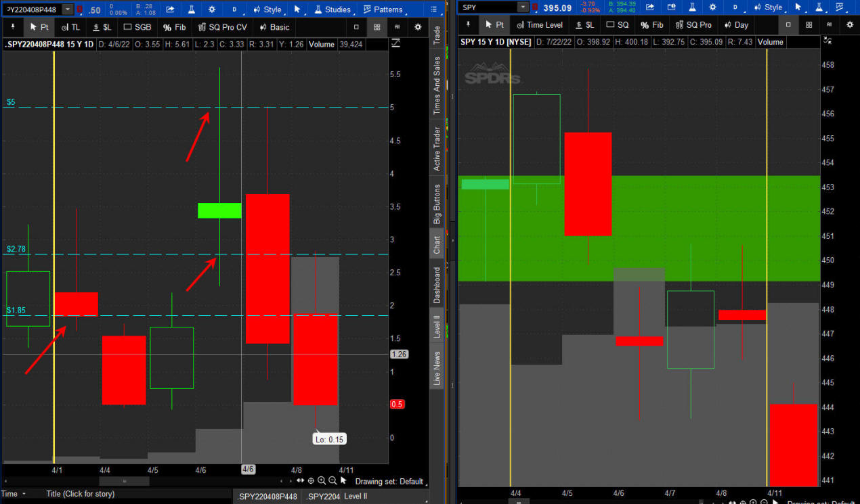Choose Day style preset on right chart

735,24
